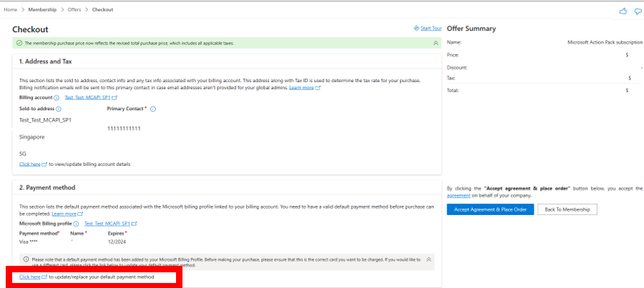
Task: Open the agreement link in Offer Summary
Action: click(458, 194)
